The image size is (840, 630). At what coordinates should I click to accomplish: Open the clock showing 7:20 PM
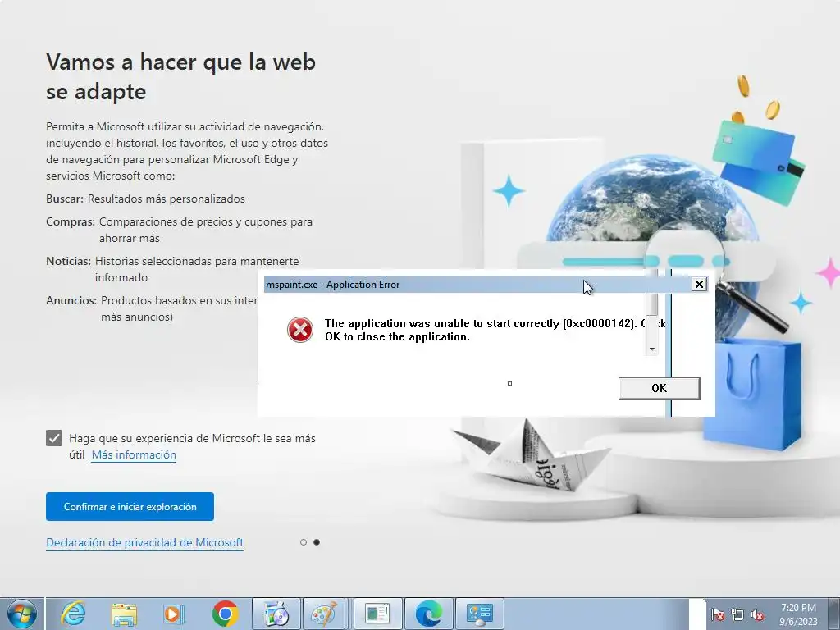click(x=798, y=614)
